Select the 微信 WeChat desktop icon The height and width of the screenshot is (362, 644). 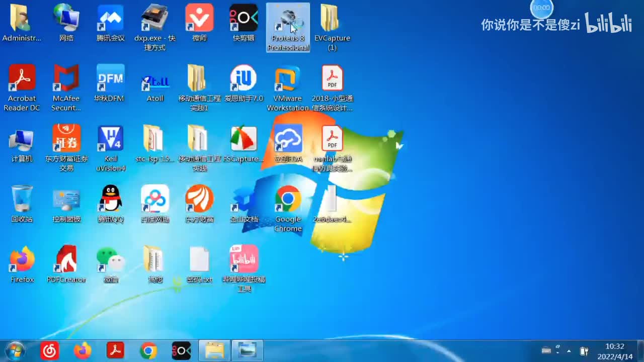111,264
